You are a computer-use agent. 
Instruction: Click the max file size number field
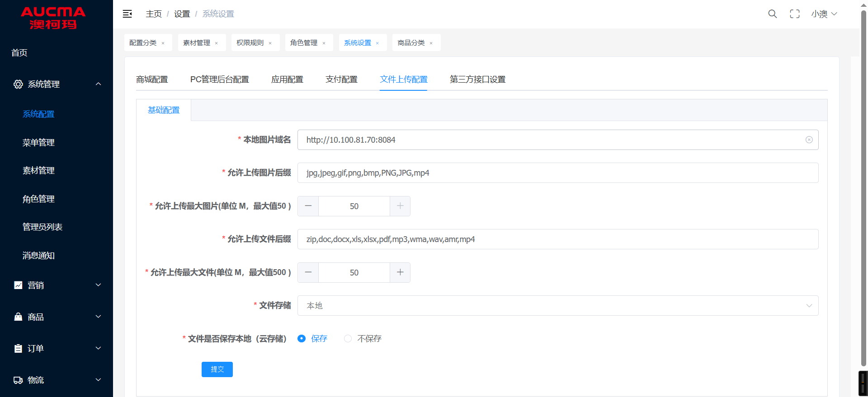354,272
